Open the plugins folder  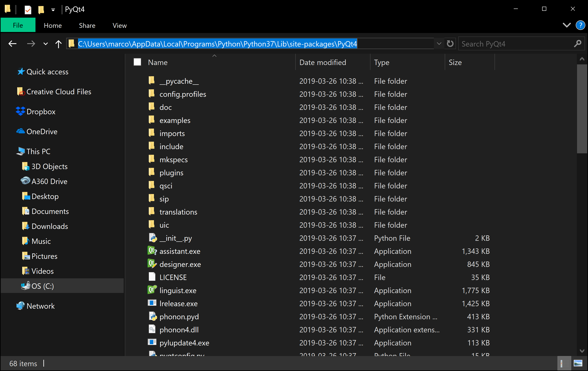click(x=172, y=172)
